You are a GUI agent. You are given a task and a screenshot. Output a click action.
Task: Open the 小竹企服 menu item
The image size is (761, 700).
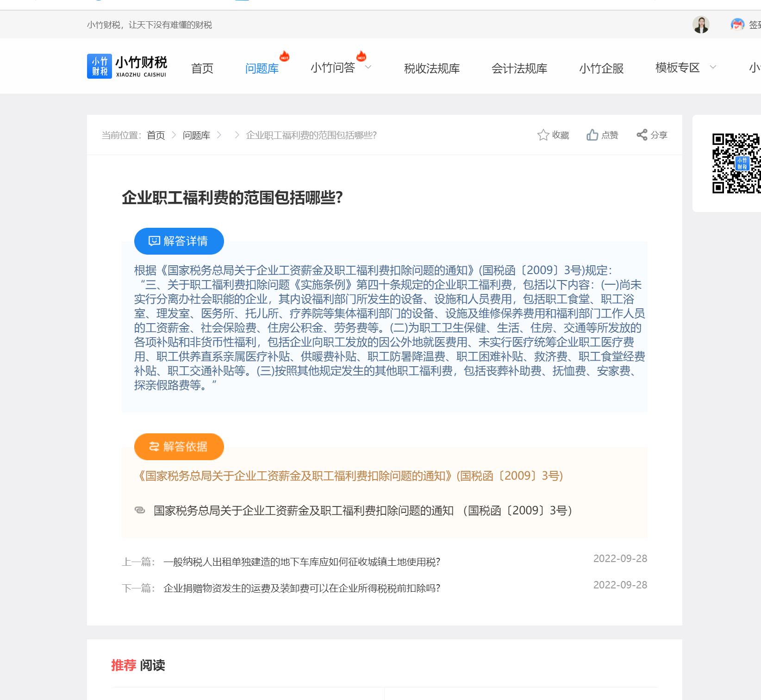tap(601, 69)
